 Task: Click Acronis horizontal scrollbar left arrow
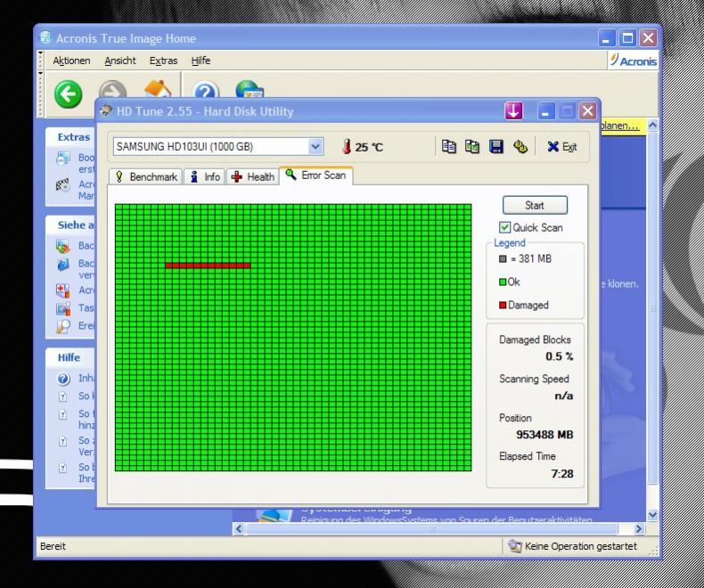click(239, 528)
